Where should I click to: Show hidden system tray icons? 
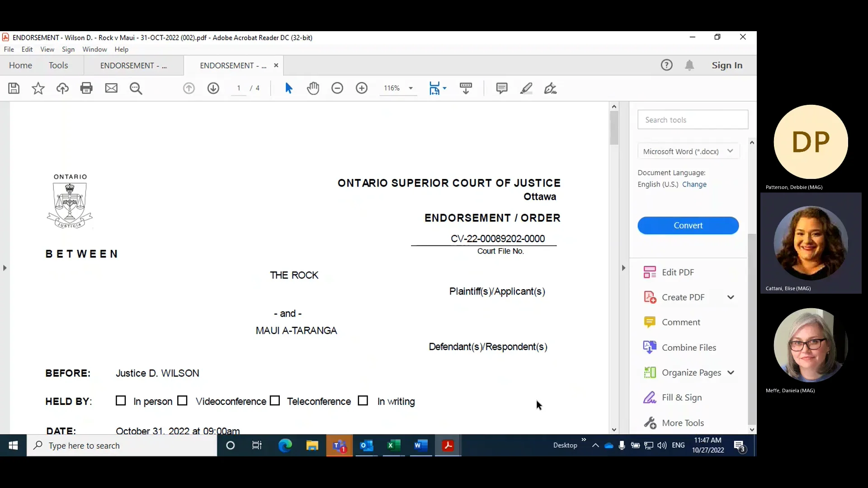coord(595,446)
